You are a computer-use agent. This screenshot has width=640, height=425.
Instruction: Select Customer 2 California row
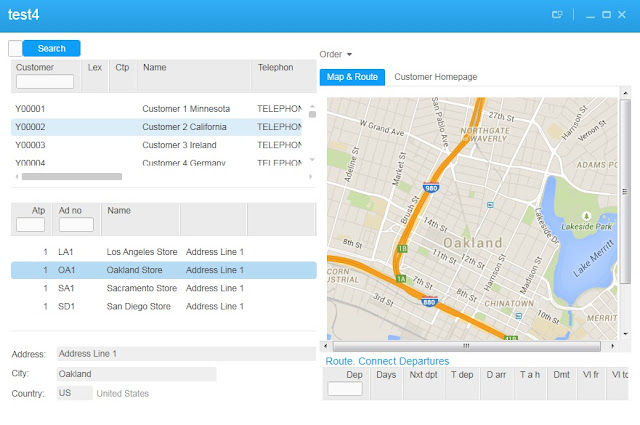point(156,127)
